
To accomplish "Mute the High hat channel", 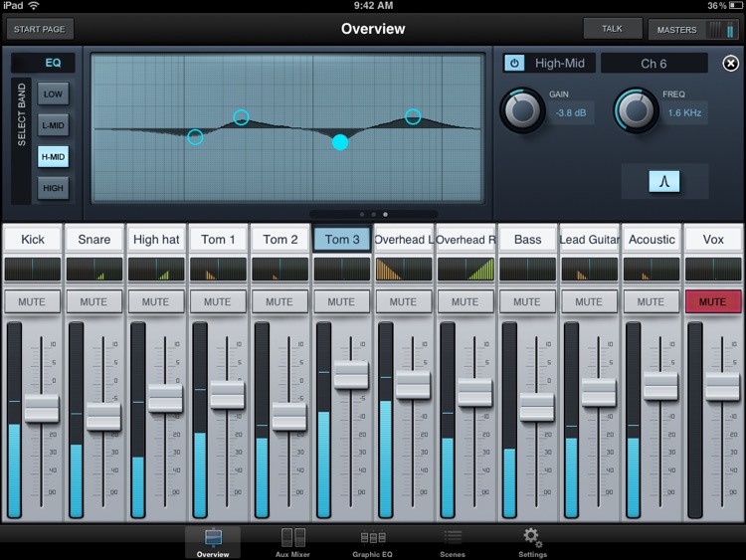I will click(x=155, y=301).
